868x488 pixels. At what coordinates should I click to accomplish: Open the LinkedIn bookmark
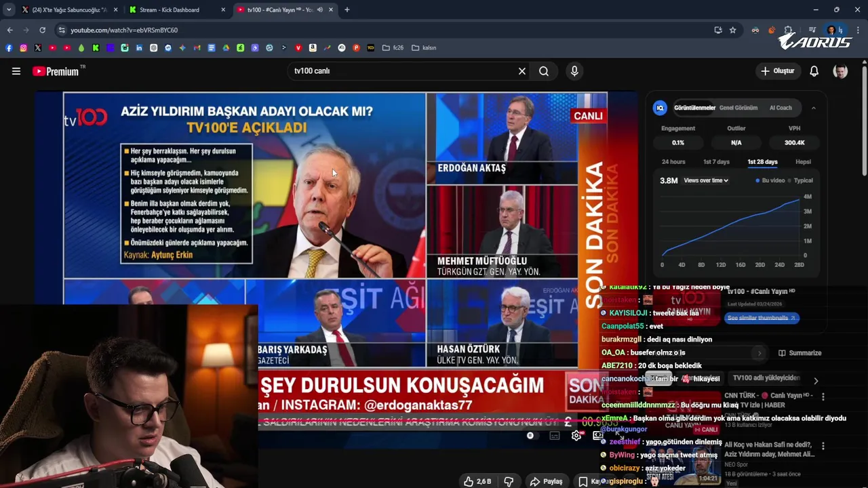coord(139,47)
